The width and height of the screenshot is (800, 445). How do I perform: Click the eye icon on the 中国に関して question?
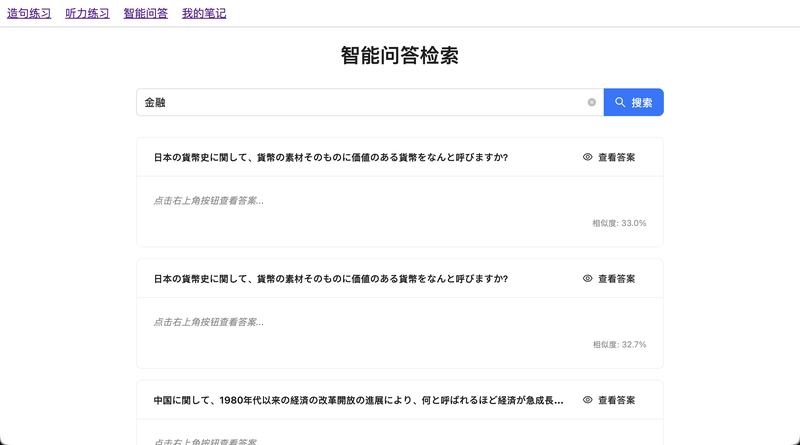588,400
